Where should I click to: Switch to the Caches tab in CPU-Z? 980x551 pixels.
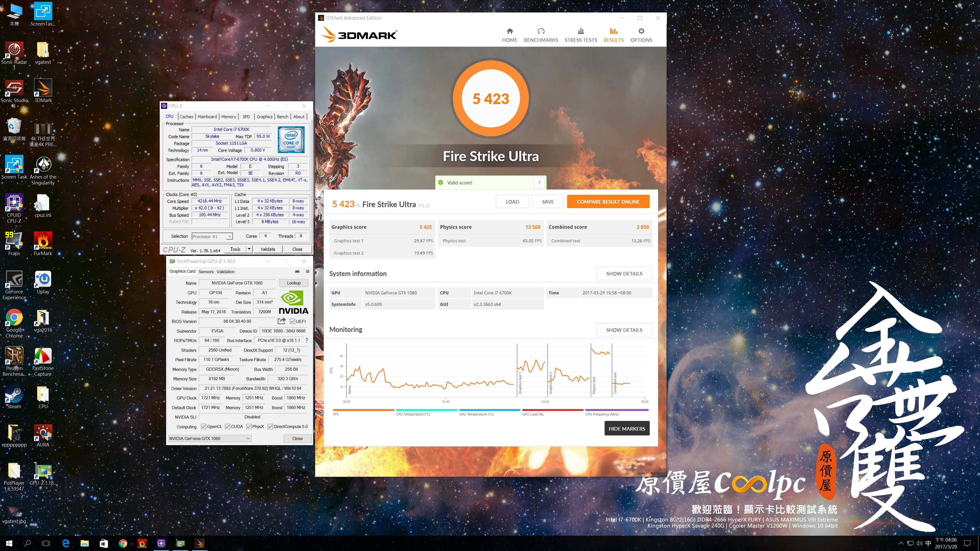(x=186, y=117)
